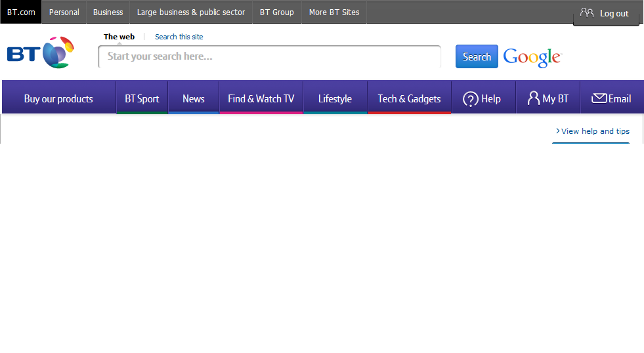Click the Log out people icon
This screenshot has height=353, width=644.
click(586, 12)
